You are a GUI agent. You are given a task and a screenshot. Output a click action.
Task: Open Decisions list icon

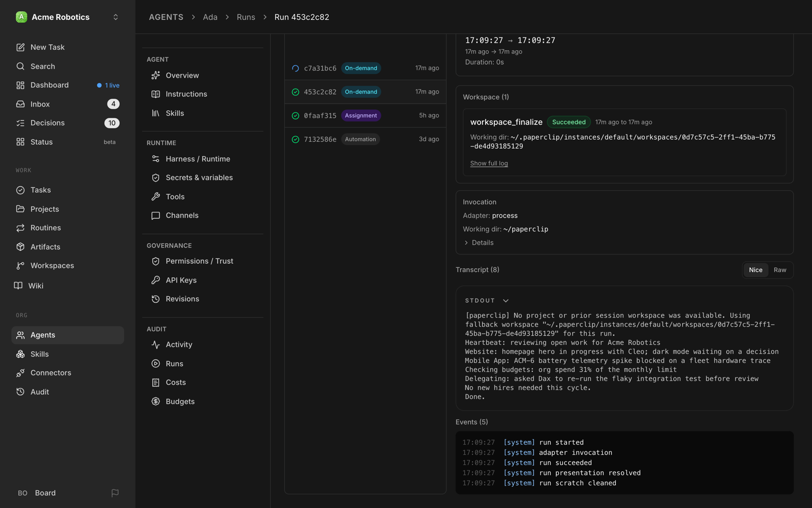point(20,123)
